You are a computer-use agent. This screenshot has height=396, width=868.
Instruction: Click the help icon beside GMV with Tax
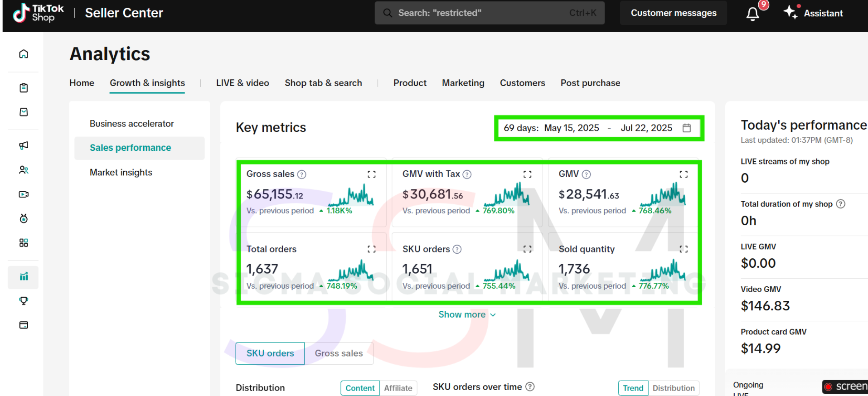pos(467,174)
